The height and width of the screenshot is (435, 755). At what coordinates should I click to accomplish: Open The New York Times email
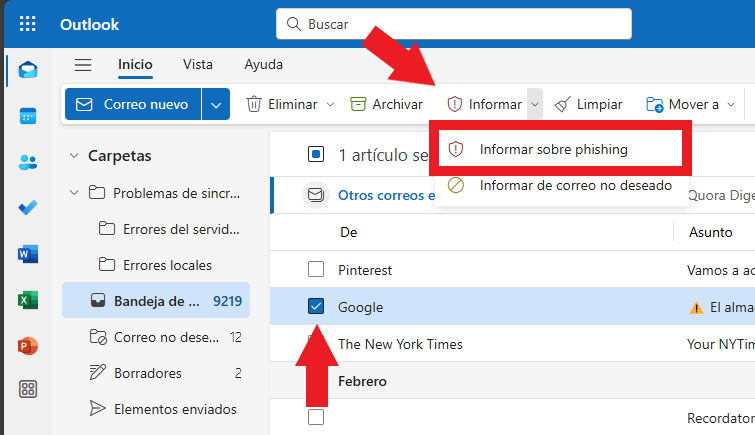pyautogui.click(x=512, y=343)
